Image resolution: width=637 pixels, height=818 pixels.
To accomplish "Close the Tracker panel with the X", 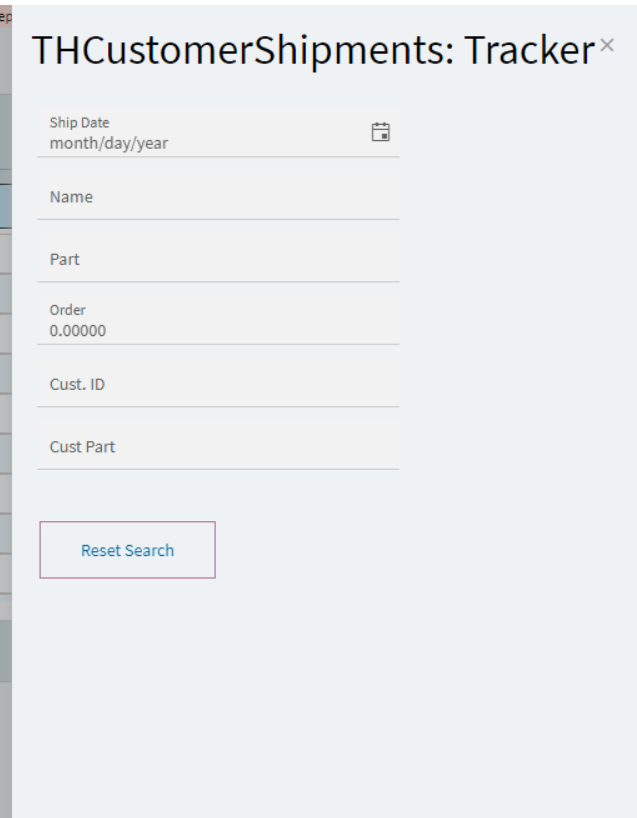I will [607, 45].
